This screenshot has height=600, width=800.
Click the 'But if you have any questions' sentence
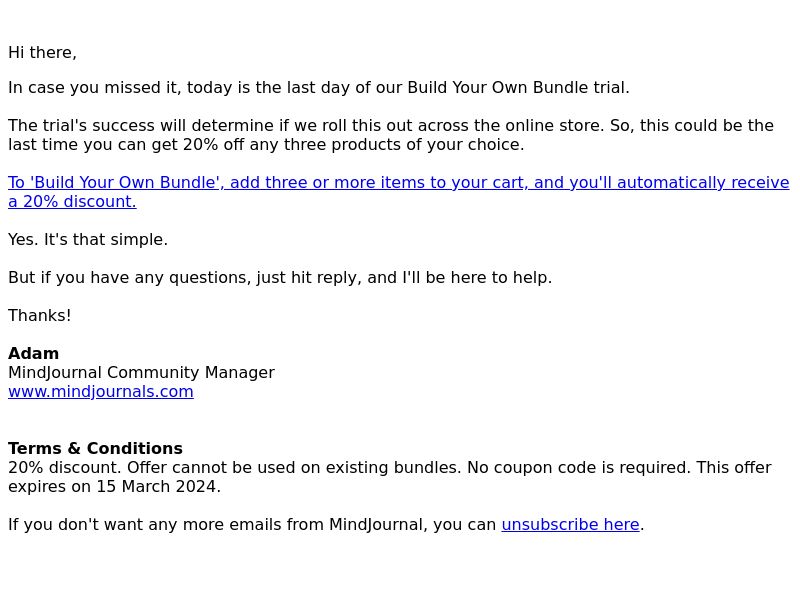(x=280, y=278)
